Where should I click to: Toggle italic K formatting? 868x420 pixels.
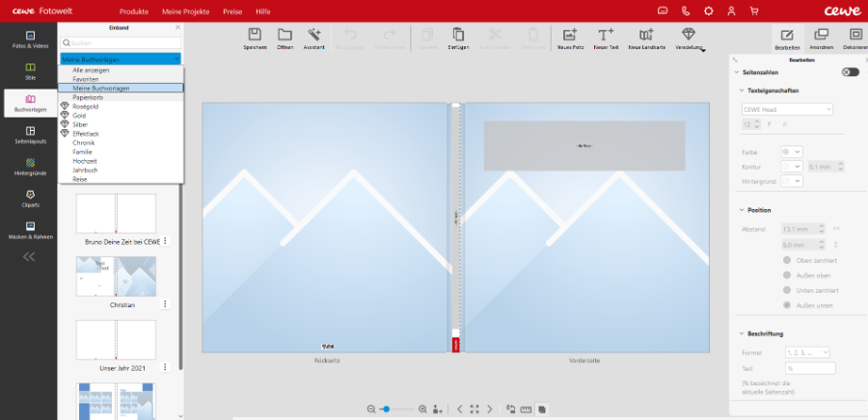pos(784,125)
